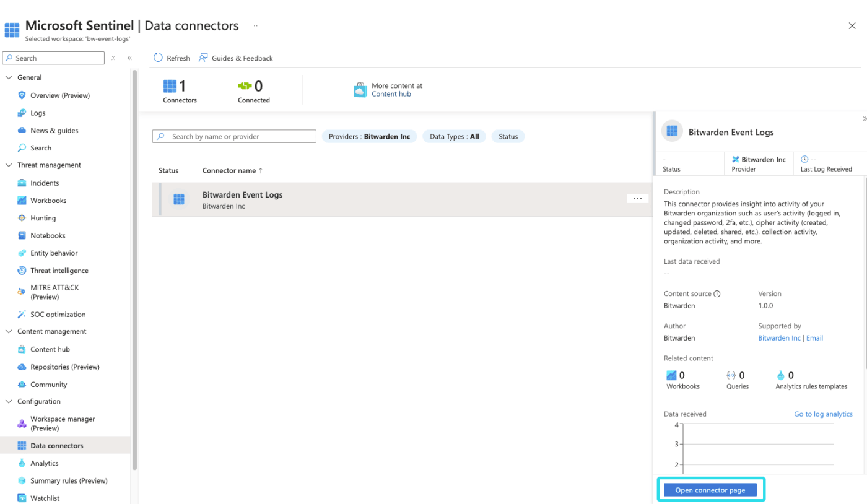Open Notebooks from the sidebar
867x504 pixels.
click(22, 235)
